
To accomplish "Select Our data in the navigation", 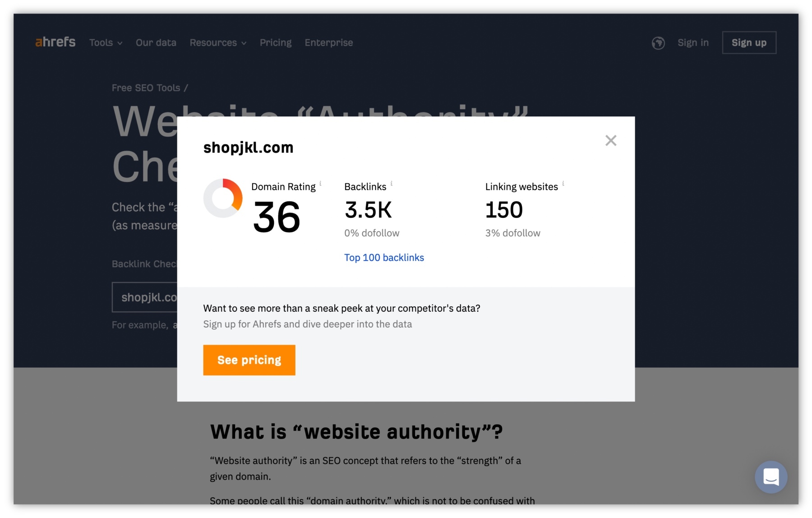I will pyautogui.click(x=156, y=42).
